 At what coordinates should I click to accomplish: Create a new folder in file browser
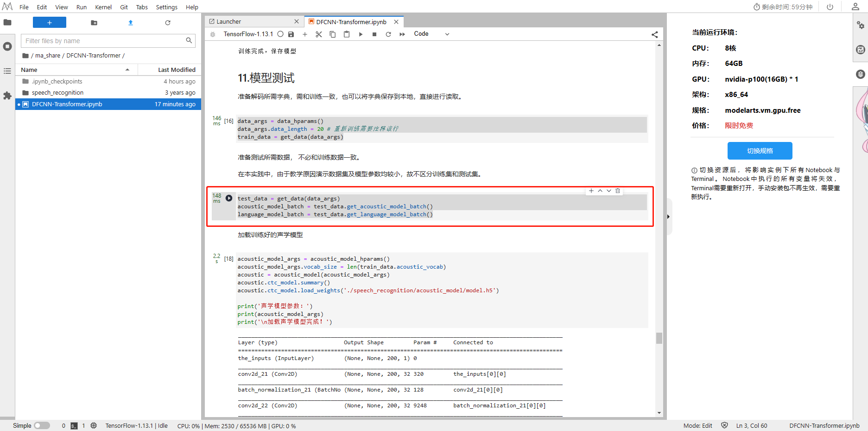[x=94, y=22]
